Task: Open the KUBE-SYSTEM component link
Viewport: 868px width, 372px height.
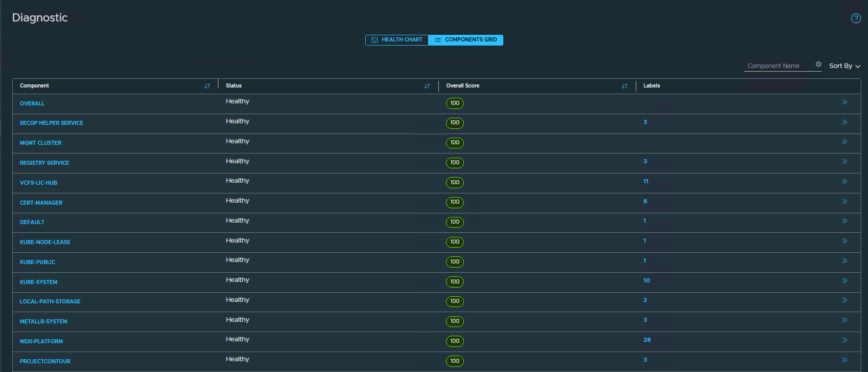Action: click(38, 282)
